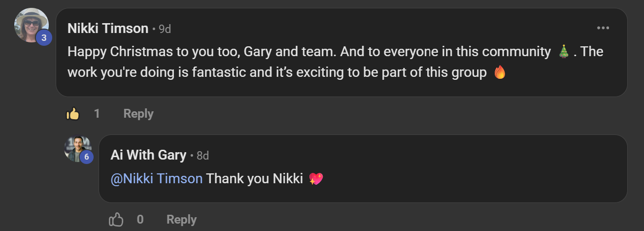The width and height of the screenshot is (644, 231).
Task: Click the level 6 badge on Gary's avatar
Action: click(x=86, y=157)
